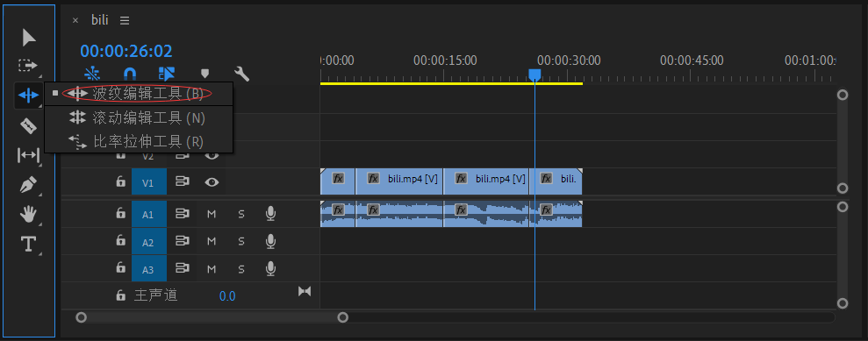Toggle V2 track output eye
The width and height of the screenshot is (868, 341).
pos(212,155)
